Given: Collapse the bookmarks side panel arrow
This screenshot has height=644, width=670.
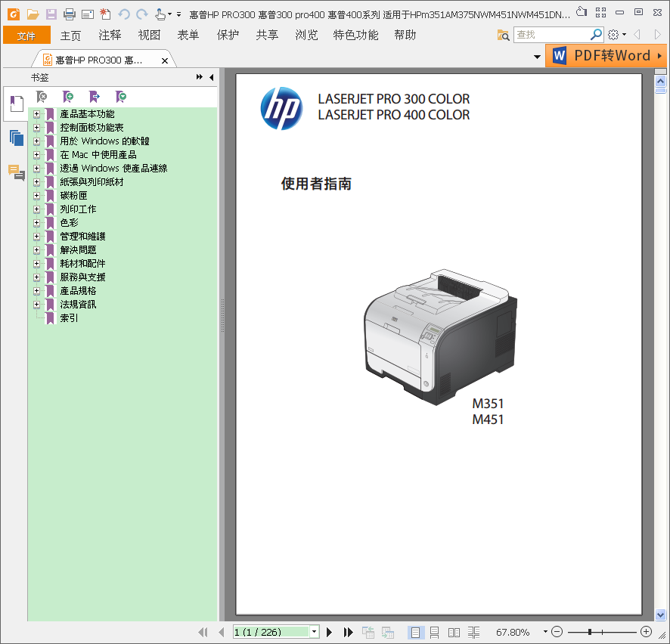Looking at the screenshot, I should 212,77.
